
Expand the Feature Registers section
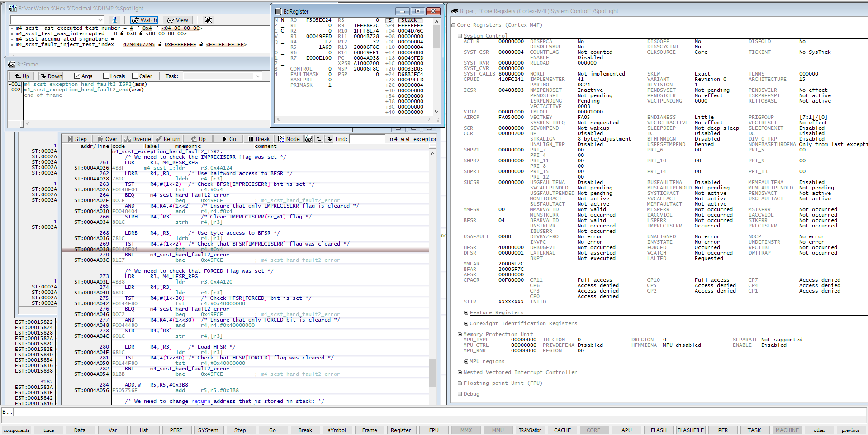pyautogui.click(x=466, y=312)
